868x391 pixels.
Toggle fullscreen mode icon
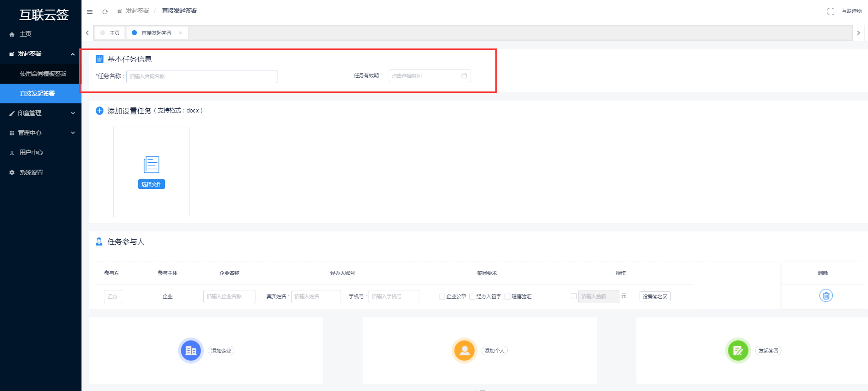point(830,11)
